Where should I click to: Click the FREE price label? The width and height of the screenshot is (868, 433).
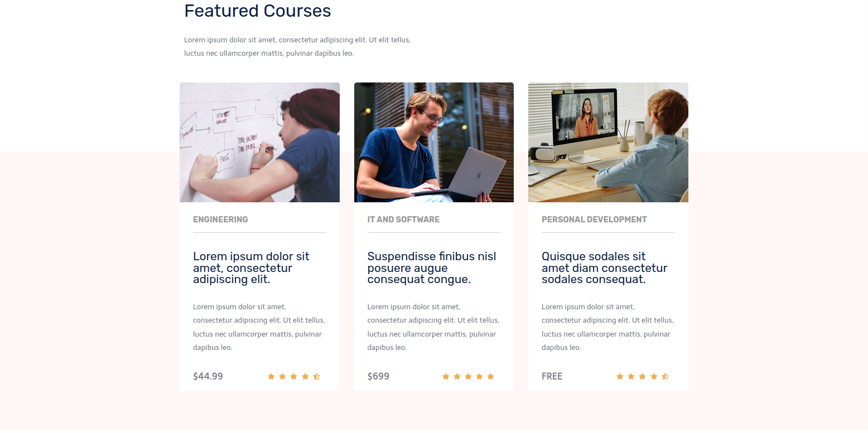pos(552,377)
